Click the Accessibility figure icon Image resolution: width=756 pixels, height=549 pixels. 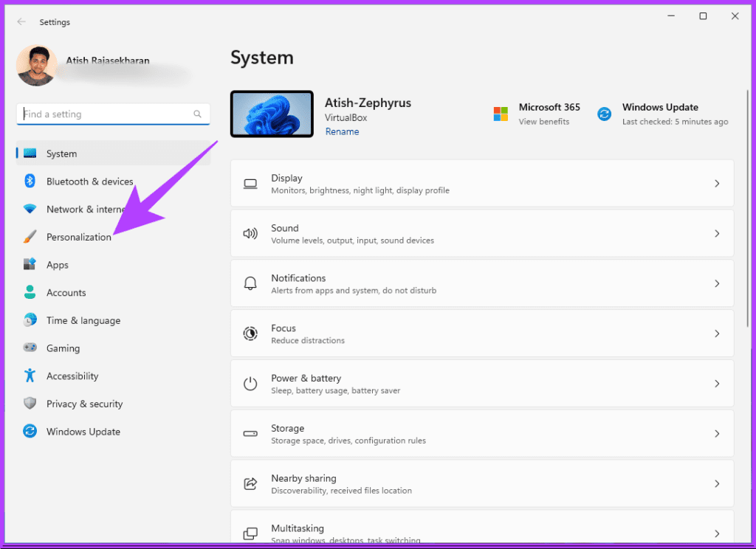[30, 376]
